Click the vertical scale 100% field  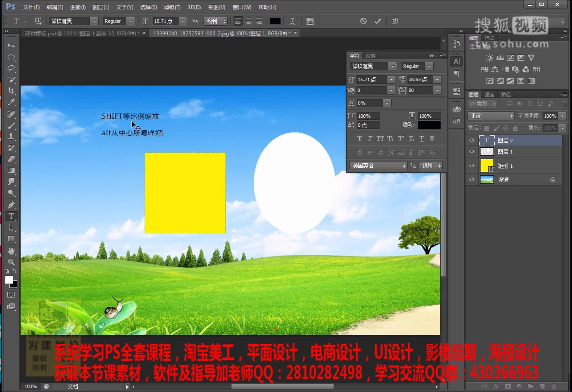pyautogui.click(x=368, y=116)
